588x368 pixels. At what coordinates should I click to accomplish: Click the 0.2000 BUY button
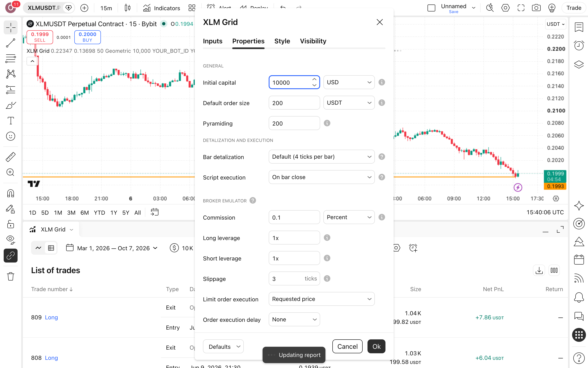[x=87, y=37]
